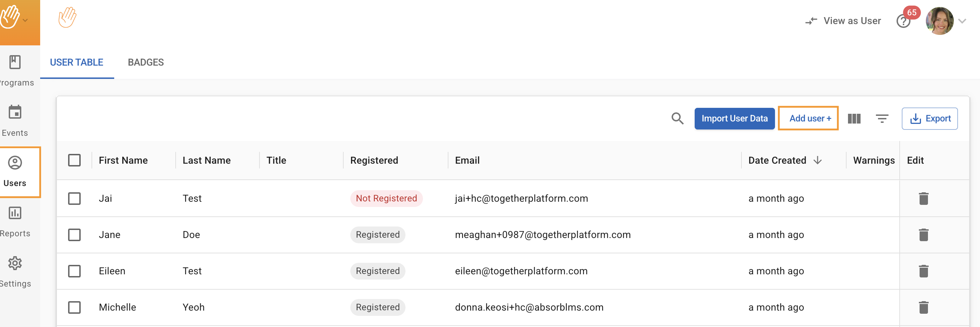This screenshot has height=327, width=980.
Task: Open the search icon in user table
Action: click(x=677, y=119)
